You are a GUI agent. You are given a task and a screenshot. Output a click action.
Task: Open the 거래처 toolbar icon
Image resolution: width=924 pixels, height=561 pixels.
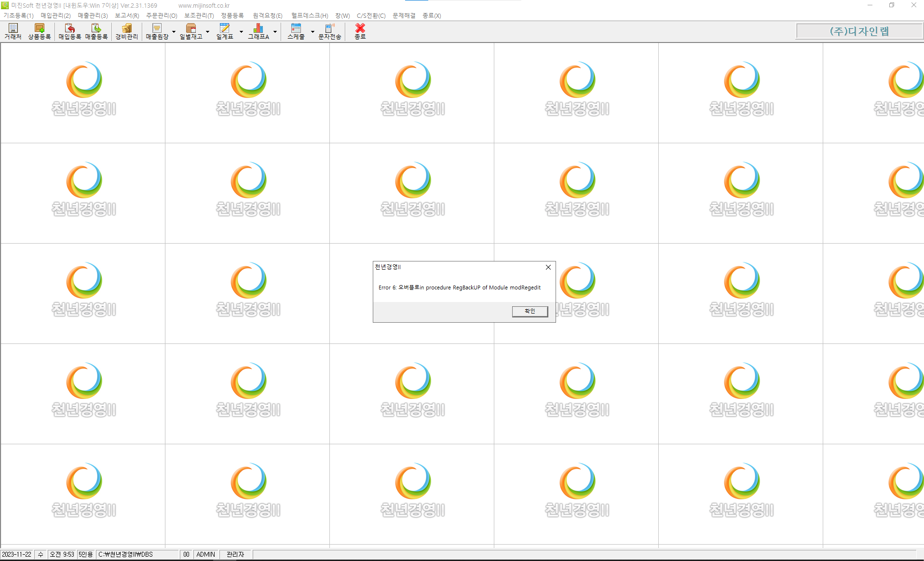13,31
